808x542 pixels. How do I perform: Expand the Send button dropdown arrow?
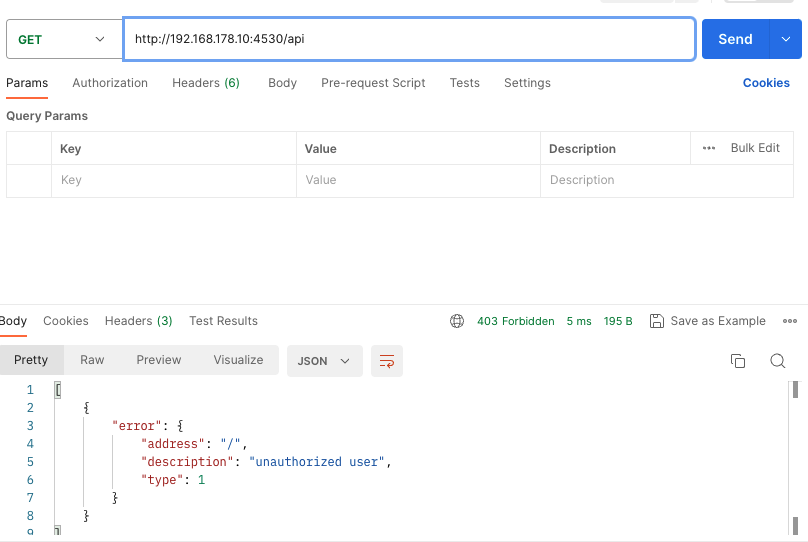click(785, 39)
